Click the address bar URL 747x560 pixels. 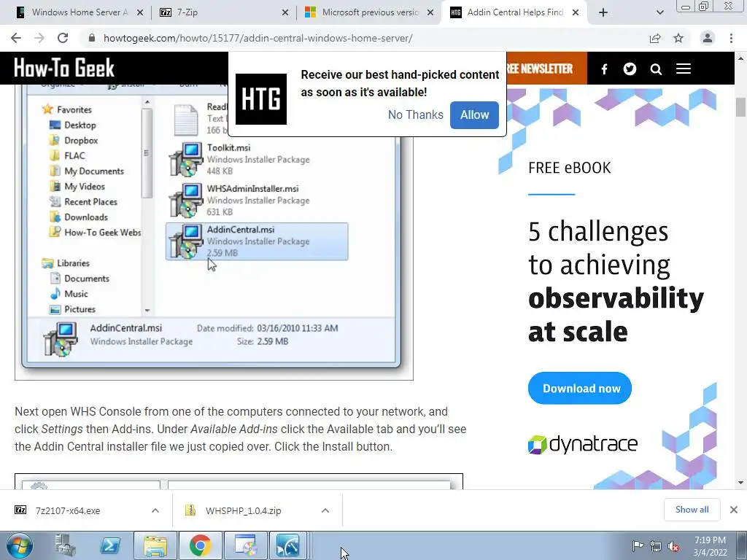258,38
